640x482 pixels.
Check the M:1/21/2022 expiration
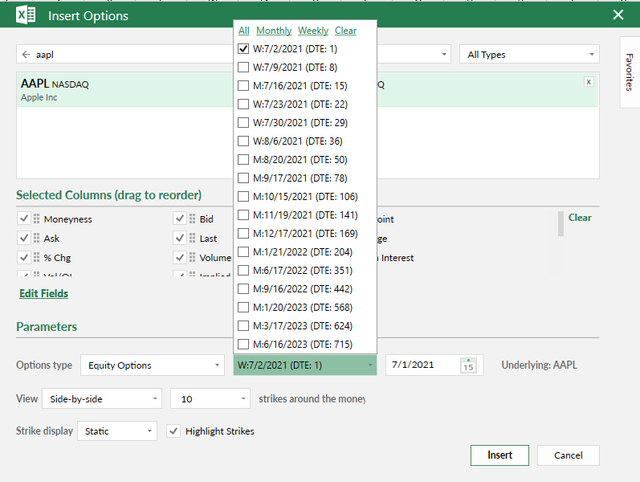(x=243, y=252)
